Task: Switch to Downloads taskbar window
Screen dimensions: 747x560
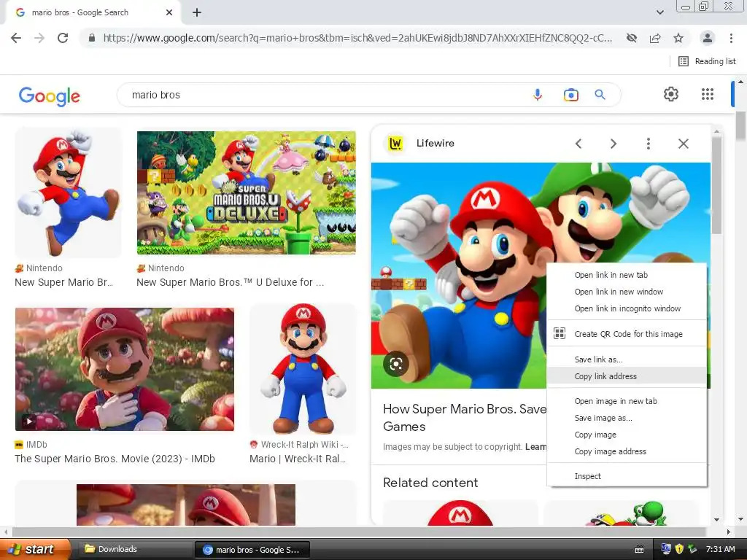Action: click(134, 550)
